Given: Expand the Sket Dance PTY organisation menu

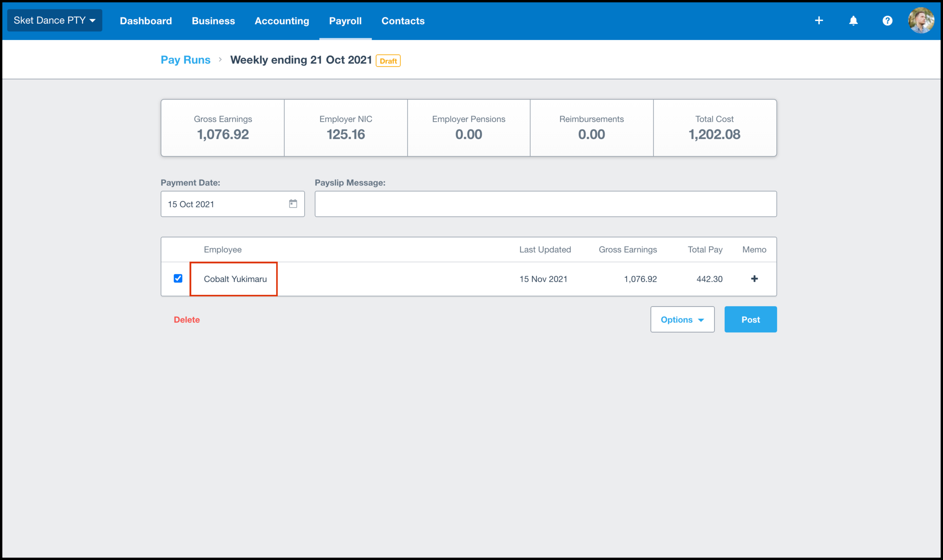Looking at the screenshot, I should tap(54, 20).
